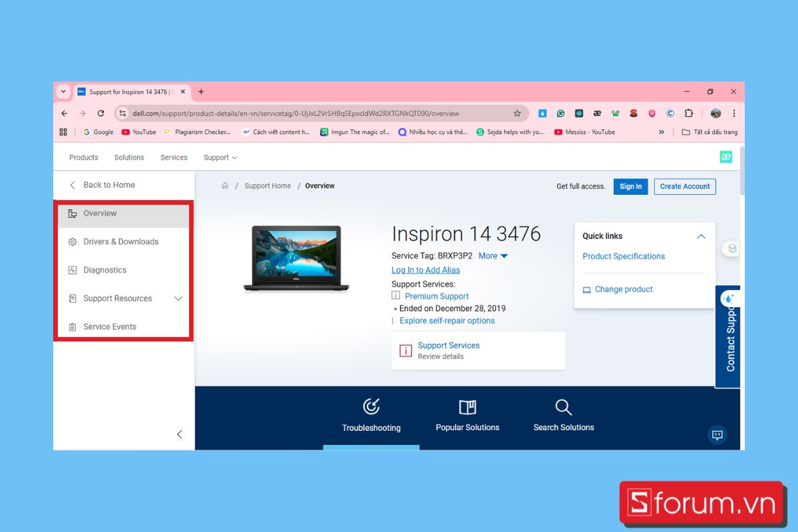This screenshot has width=798, height=532.
Task: Open Explore self-repair options link
Action: click(x=447, y=321)
